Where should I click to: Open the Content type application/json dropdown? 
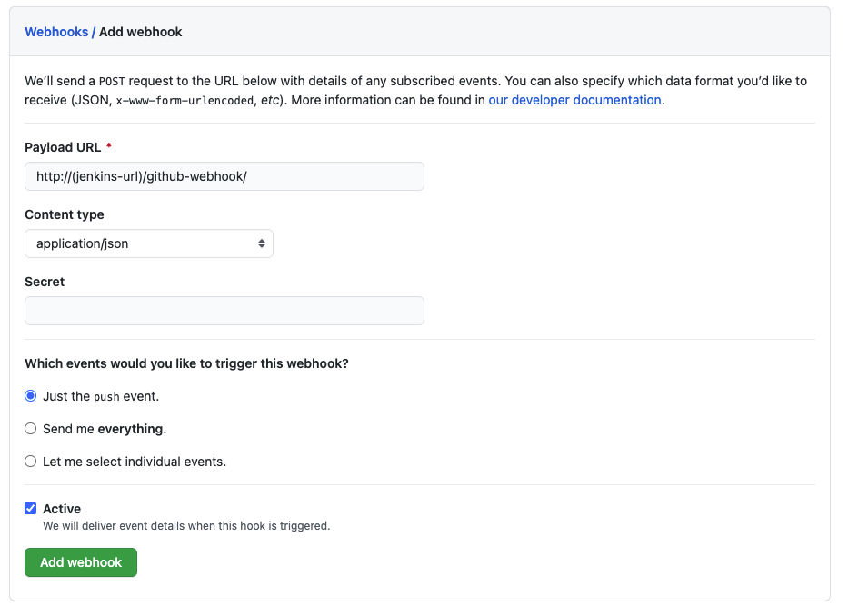coord(148,243)
